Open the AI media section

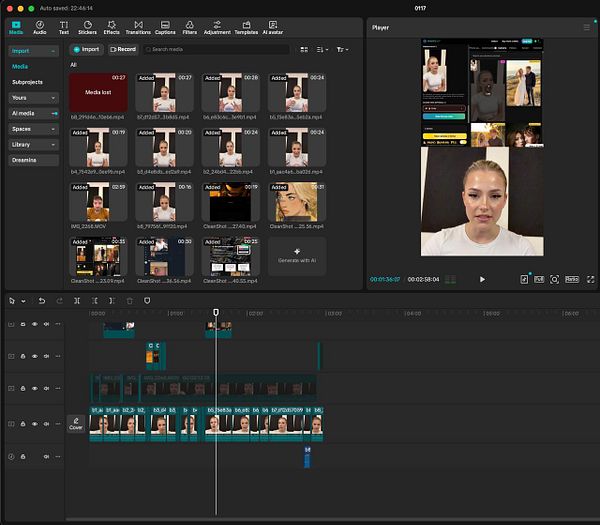tap(33, 113)
